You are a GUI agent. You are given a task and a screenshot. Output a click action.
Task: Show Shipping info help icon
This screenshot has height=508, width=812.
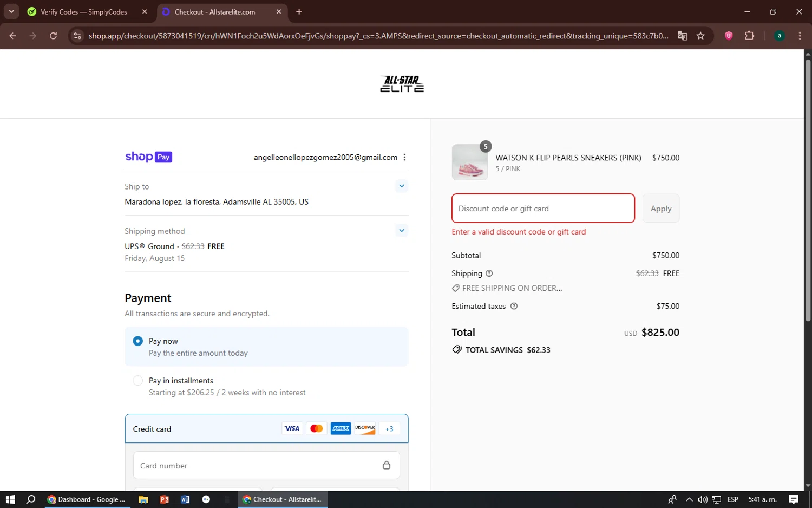click(x=489, y=273)
